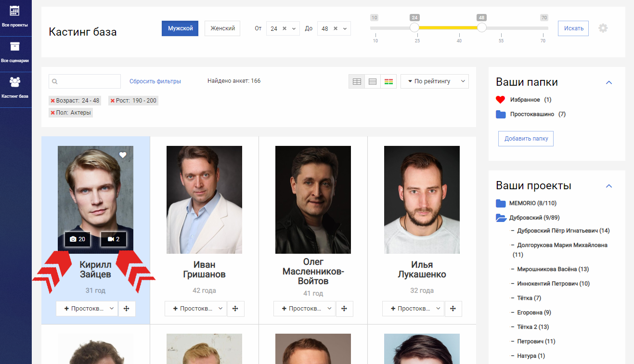This screenshot has width=634, height=364.
Task: Click the lower age slider handle at 24
Action: pos(414,28)
